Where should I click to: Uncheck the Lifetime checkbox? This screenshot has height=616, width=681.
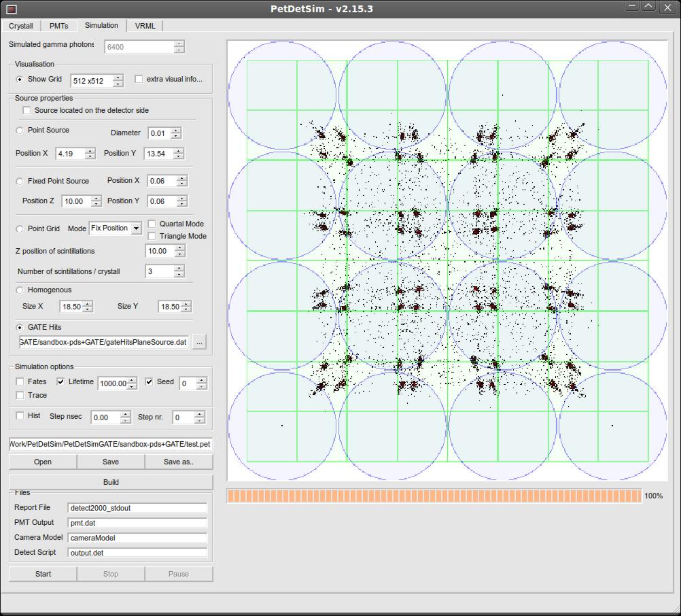pyautogui.click(x=60, y=381)
